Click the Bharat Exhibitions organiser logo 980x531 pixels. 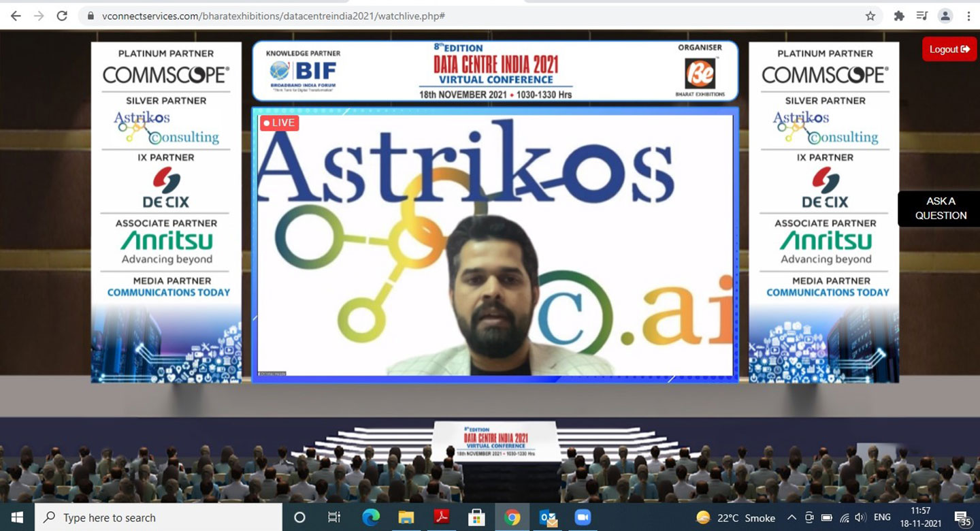click(700, 76)
